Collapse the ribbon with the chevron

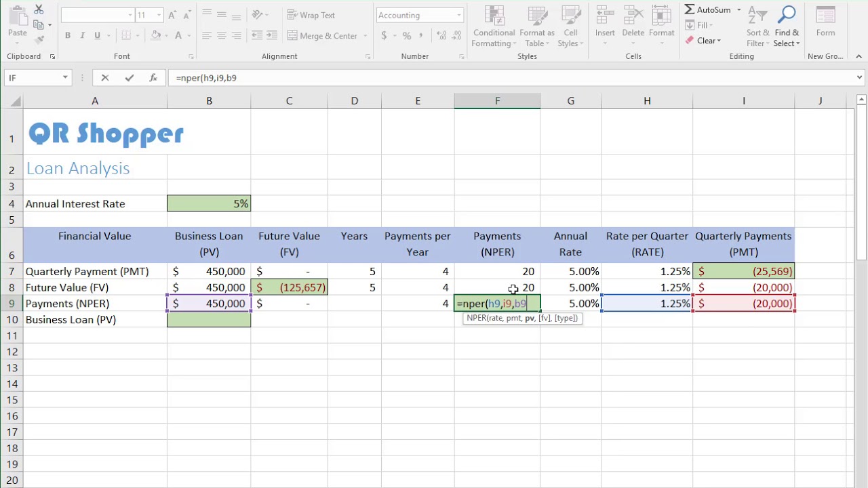(x=859, y=56)
